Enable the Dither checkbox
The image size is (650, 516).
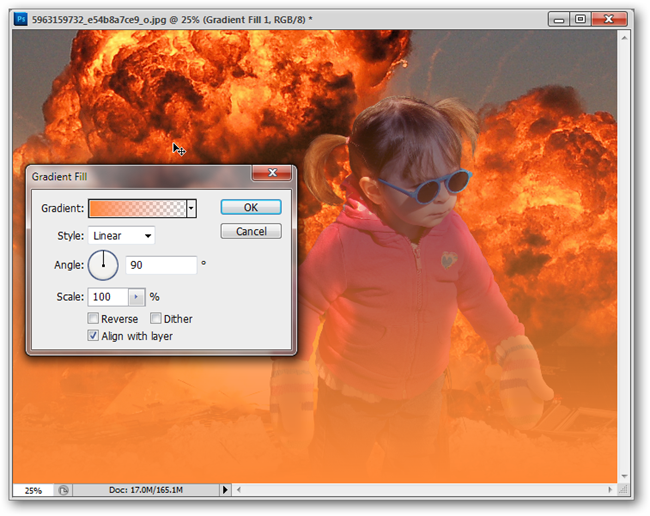(155, 318)
